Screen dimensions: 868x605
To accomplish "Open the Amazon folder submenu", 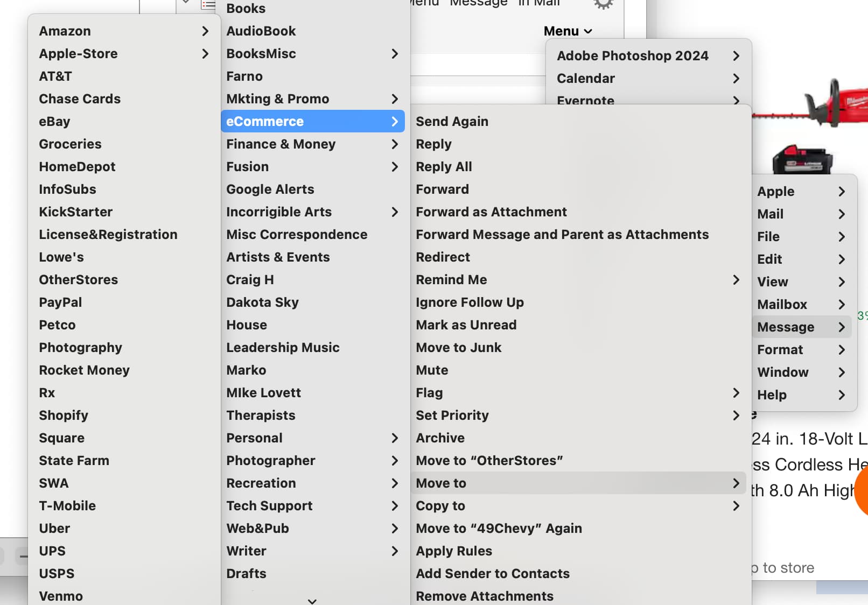I will (124, 31).
